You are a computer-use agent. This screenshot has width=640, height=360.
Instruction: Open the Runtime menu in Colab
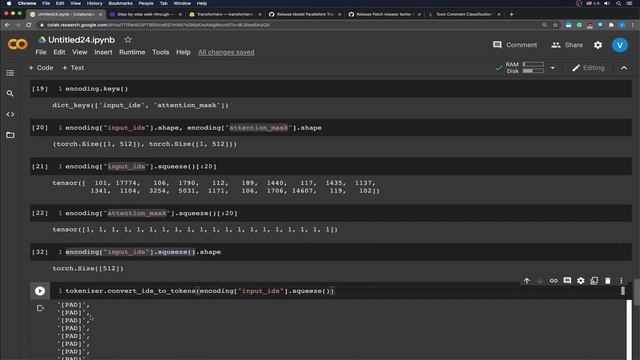(132, 52)
